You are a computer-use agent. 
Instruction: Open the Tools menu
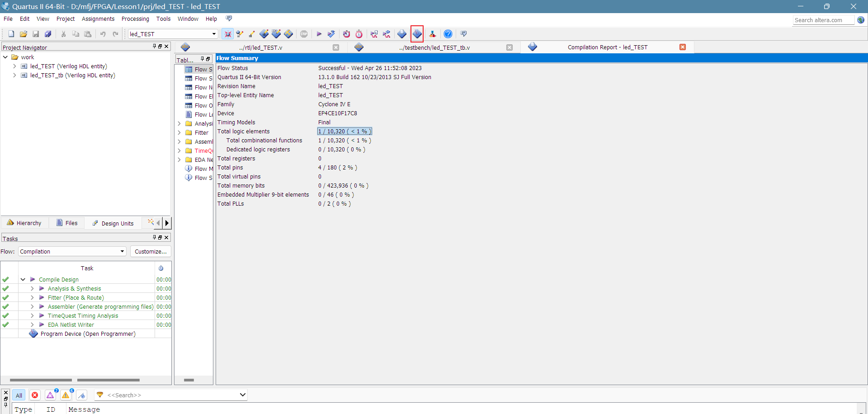click(163, 19)
